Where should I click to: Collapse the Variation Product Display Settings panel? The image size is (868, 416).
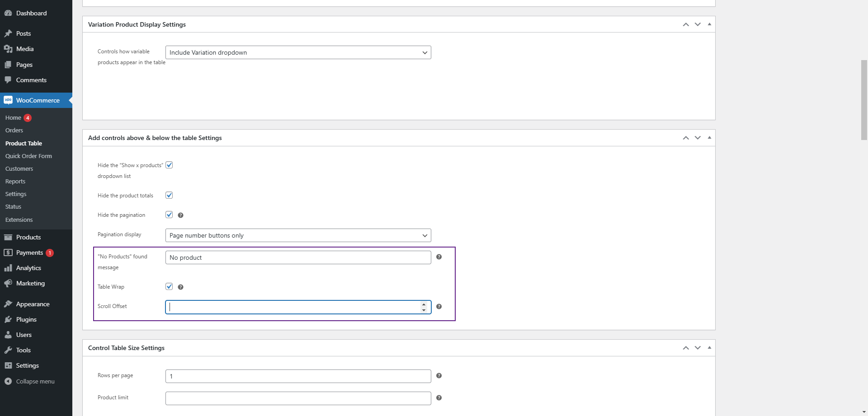709,24
